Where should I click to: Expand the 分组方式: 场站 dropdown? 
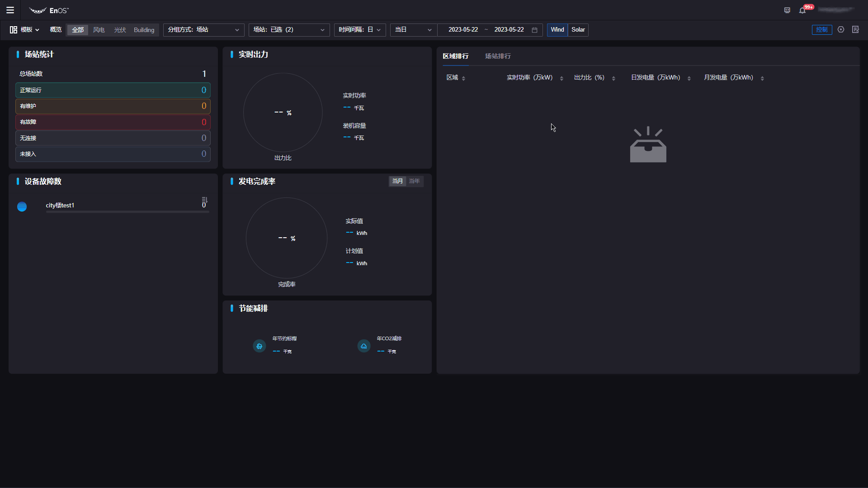[x=203, y=30]
